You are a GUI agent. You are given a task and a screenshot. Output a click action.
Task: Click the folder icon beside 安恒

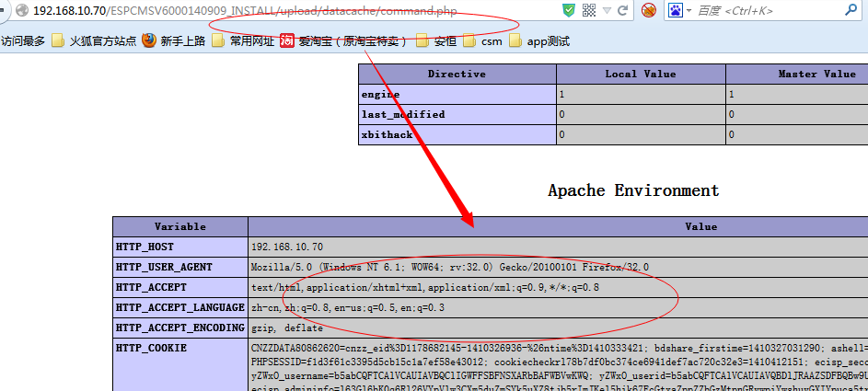click(x=422, y=40)
